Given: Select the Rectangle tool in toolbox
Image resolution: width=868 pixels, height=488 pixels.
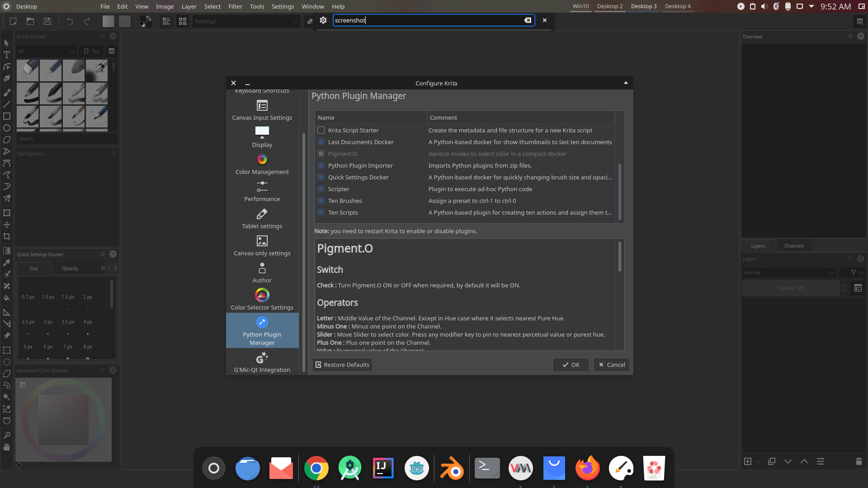Looking at the screenshot, I should click(7, 116).
